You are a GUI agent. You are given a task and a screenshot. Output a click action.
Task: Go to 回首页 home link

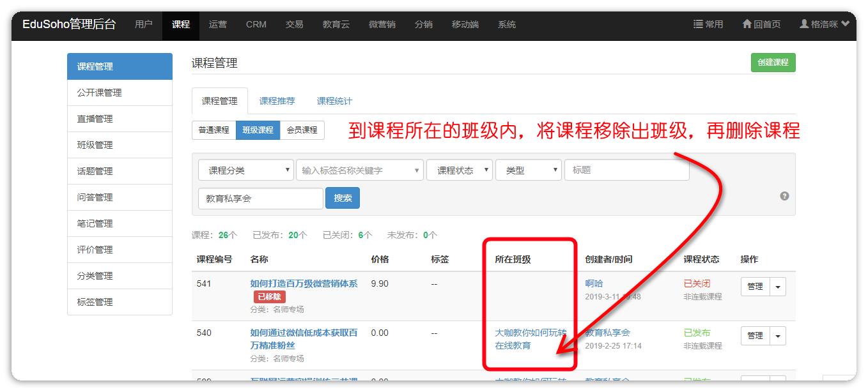coord(761,24)
